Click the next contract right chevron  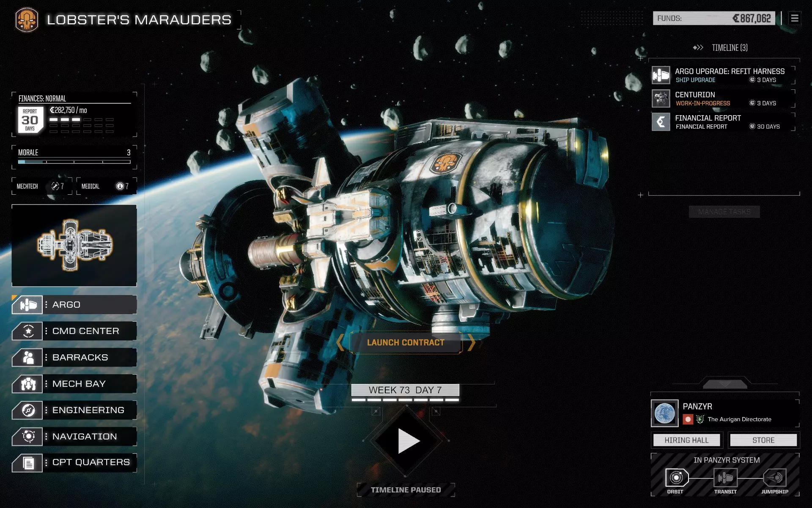[472, 342]
